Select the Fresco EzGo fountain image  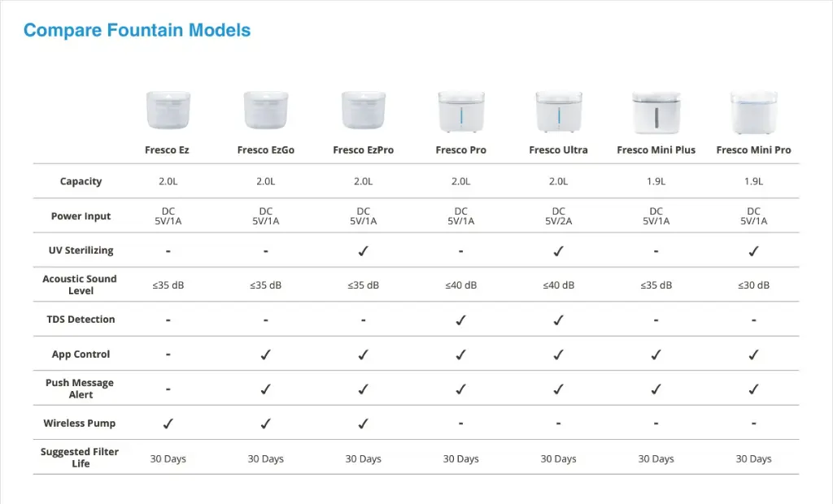pyautogui.click(x=266, y=111)
